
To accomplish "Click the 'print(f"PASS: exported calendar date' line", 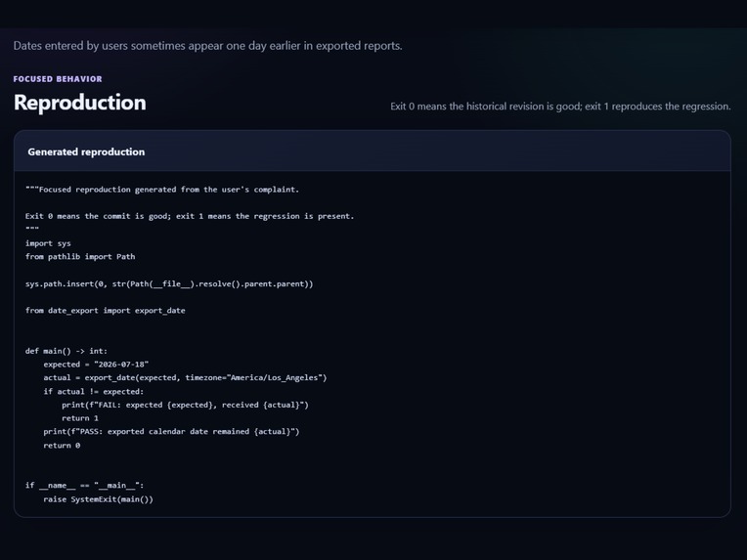I will click(x=171, y=431).
